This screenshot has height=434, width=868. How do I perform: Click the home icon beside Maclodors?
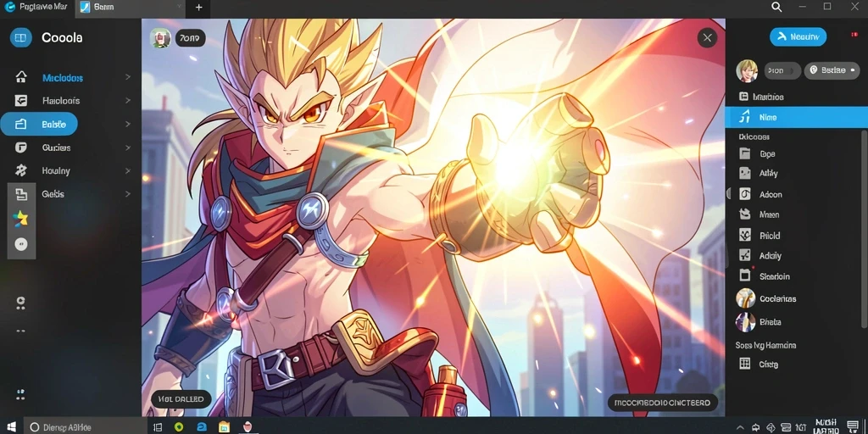pos(21,77)
